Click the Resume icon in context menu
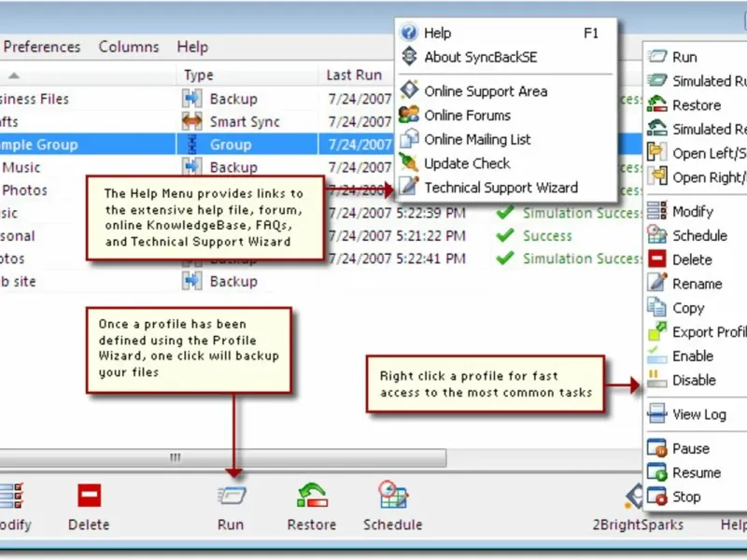 [x=657, y=471]
